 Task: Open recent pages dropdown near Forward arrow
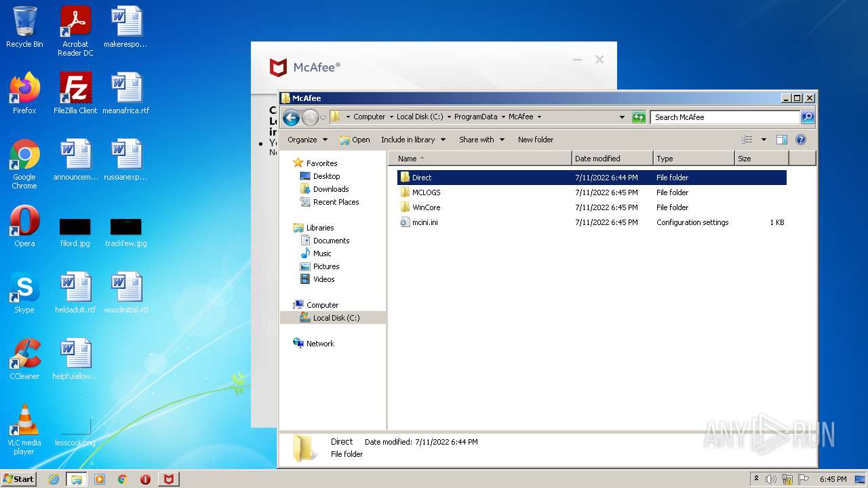[323, 117]
